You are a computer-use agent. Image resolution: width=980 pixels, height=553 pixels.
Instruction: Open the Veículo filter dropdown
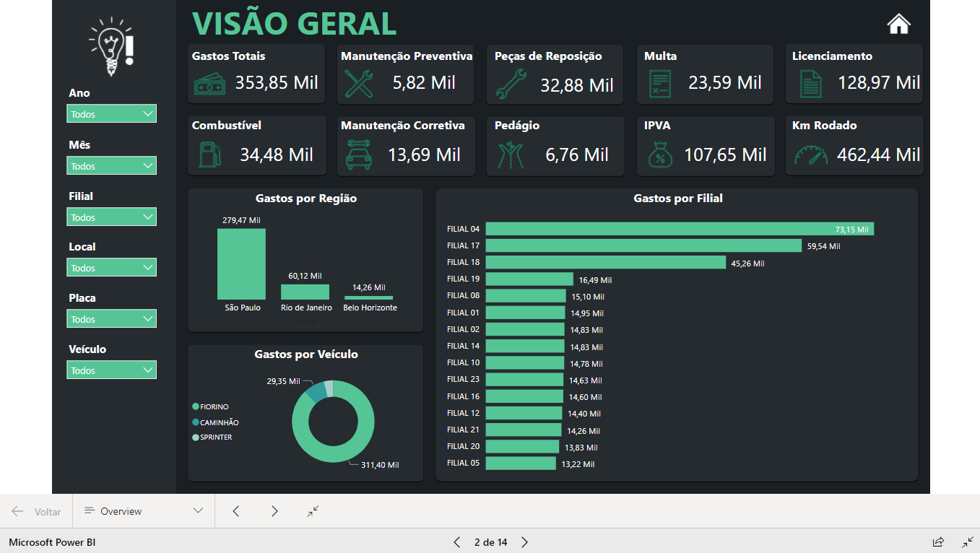pyautogui.click(x=111, y=369)
